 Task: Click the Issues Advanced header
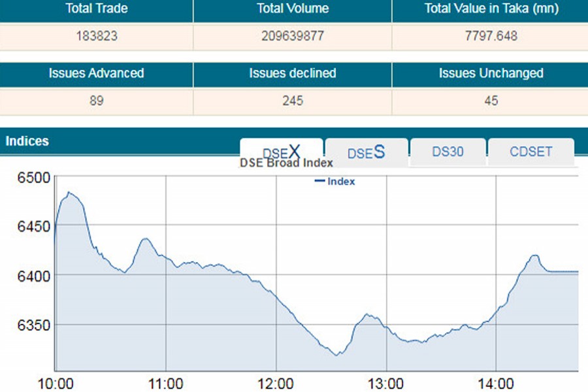coord(96,73)
